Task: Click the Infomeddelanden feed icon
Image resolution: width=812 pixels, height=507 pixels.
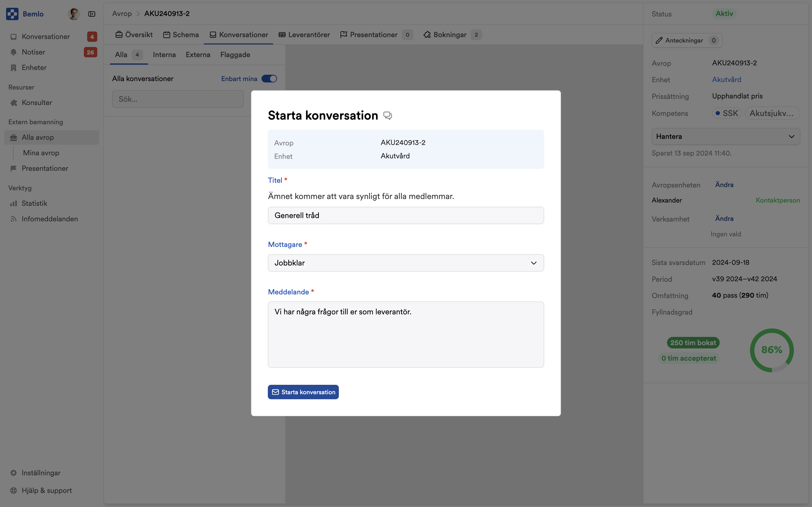Action: 13,219
